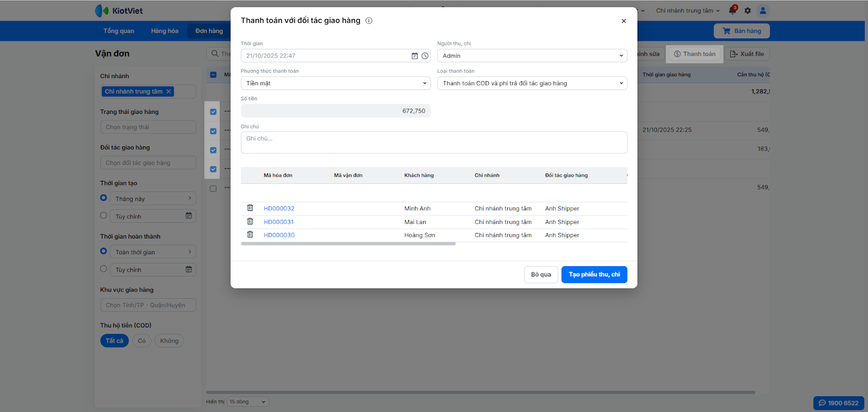Open the calendar date picker in Thời gian
868x412 pixels.
coord(414,56)
